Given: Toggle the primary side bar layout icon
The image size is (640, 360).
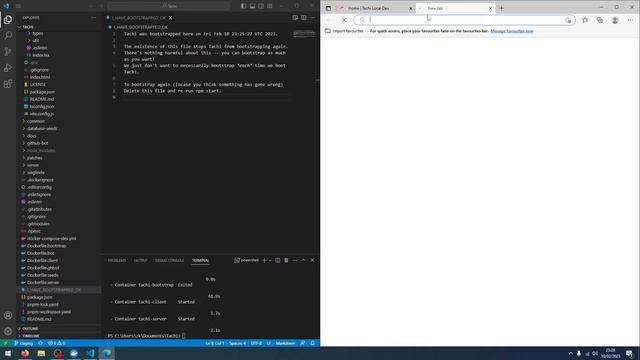Looking at the screenshot, I should point(244,6).
